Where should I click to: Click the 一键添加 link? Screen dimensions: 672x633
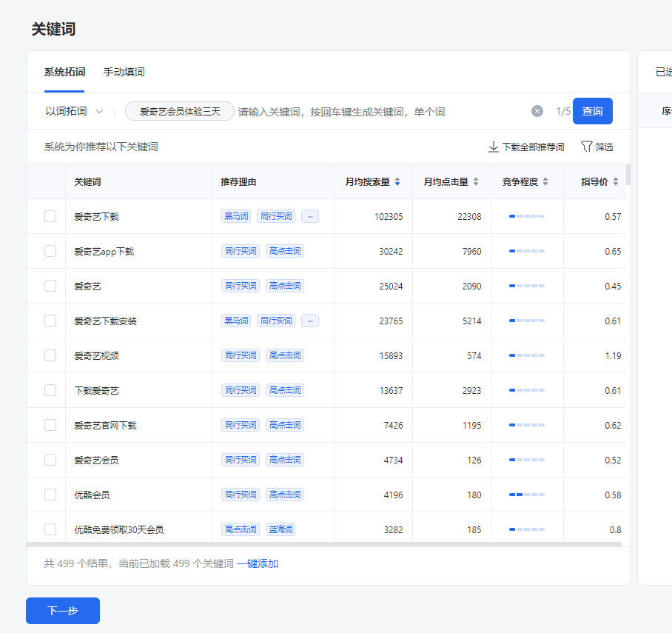pos(258,563)
